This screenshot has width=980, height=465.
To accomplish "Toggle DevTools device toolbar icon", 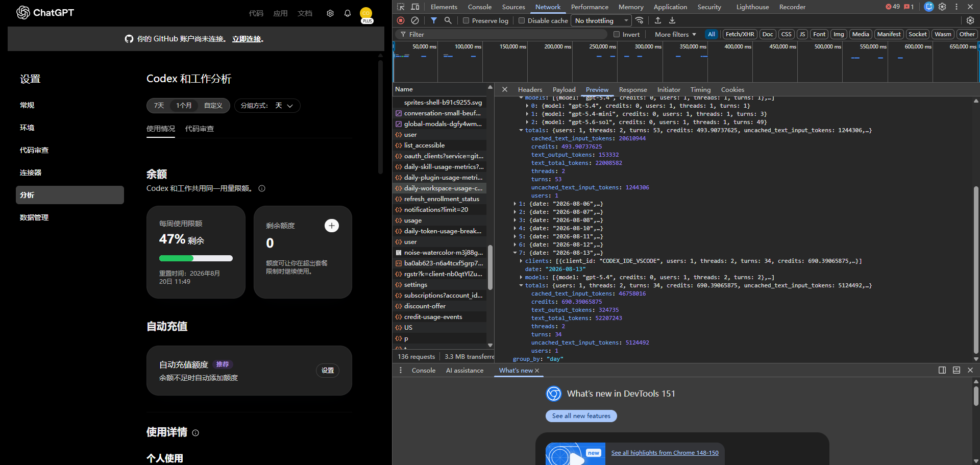I will 415,7.
